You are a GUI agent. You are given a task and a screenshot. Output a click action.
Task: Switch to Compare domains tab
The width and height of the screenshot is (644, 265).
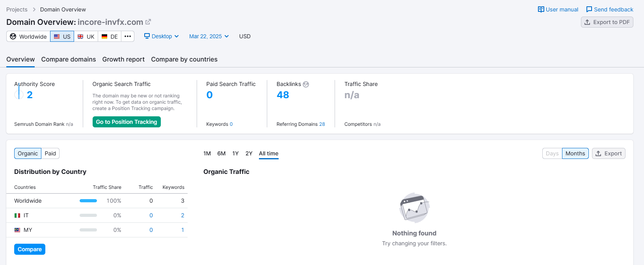pos(69,60)
